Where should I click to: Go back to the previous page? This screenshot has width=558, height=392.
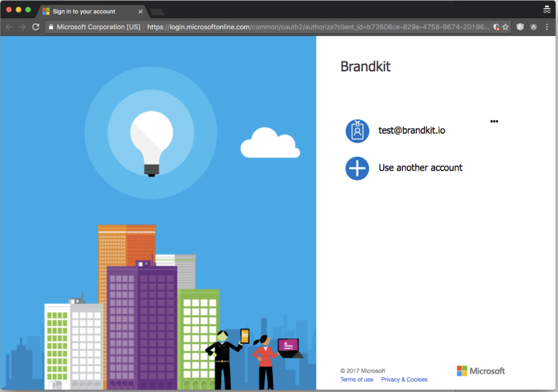pos(9,27)
